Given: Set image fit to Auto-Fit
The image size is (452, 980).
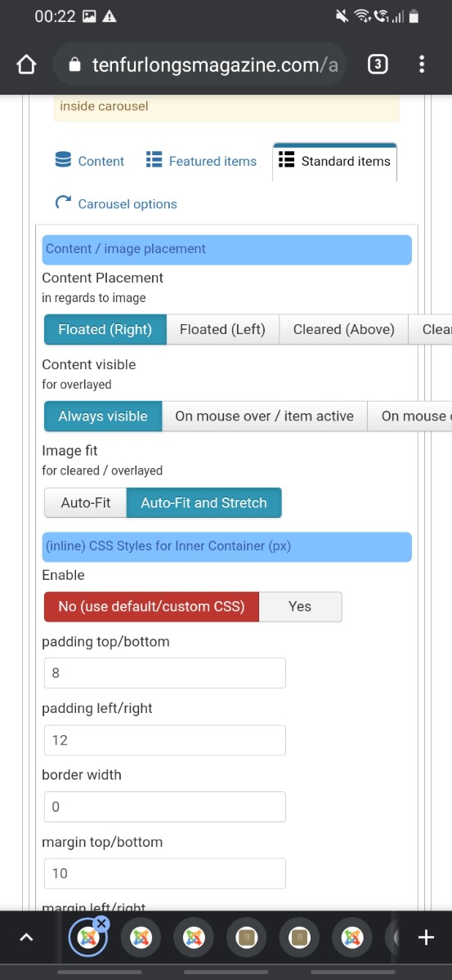Looking at the screenshot, I should click(x=86, y=503).
